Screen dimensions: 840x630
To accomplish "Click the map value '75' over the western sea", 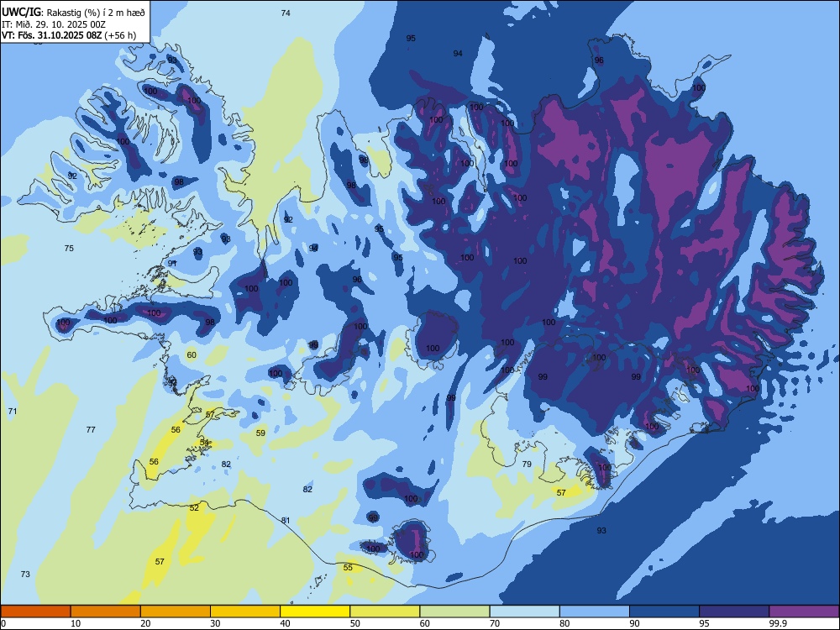I will 69,248.
